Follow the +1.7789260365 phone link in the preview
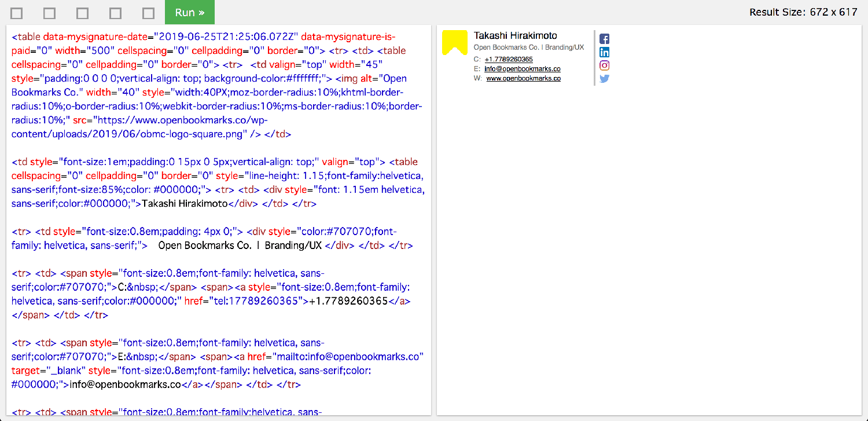Viewport: 868px width, 421px height. pyautogui.click(x=509, y=59)
